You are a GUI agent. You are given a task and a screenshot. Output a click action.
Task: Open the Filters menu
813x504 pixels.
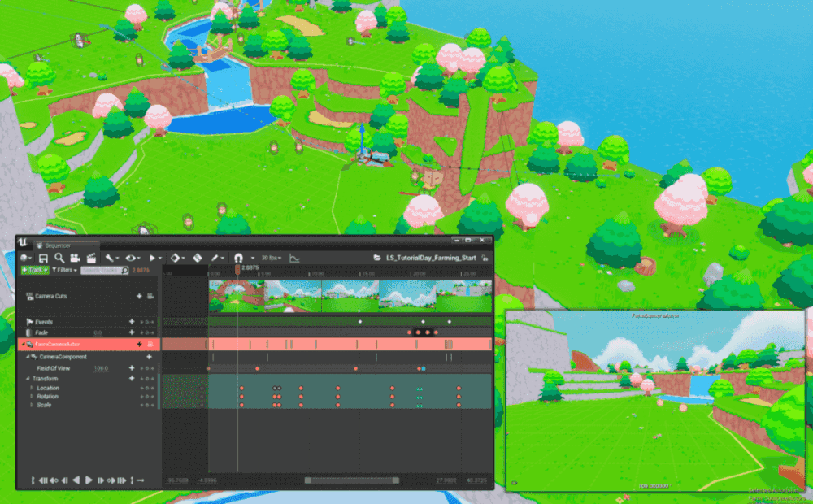(x=64, y=270)
